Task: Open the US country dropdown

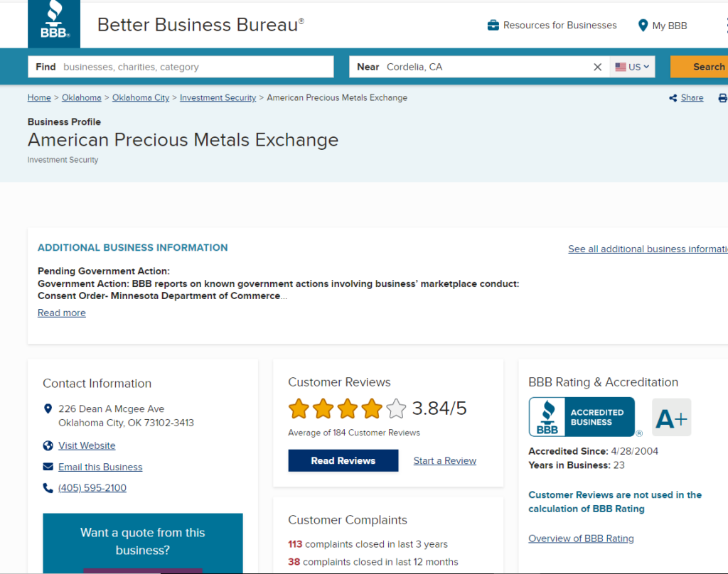Action: pos(632,67)
